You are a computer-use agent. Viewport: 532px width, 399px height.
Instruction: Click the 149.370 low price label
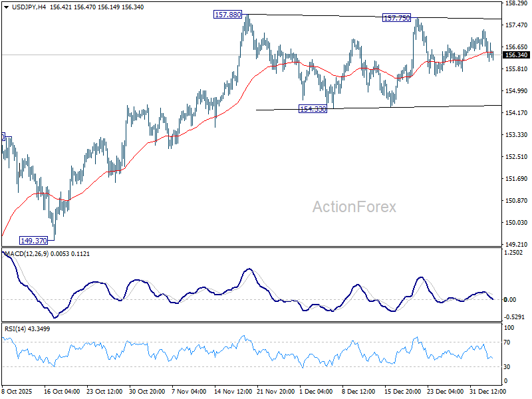(x=34, y=241)
